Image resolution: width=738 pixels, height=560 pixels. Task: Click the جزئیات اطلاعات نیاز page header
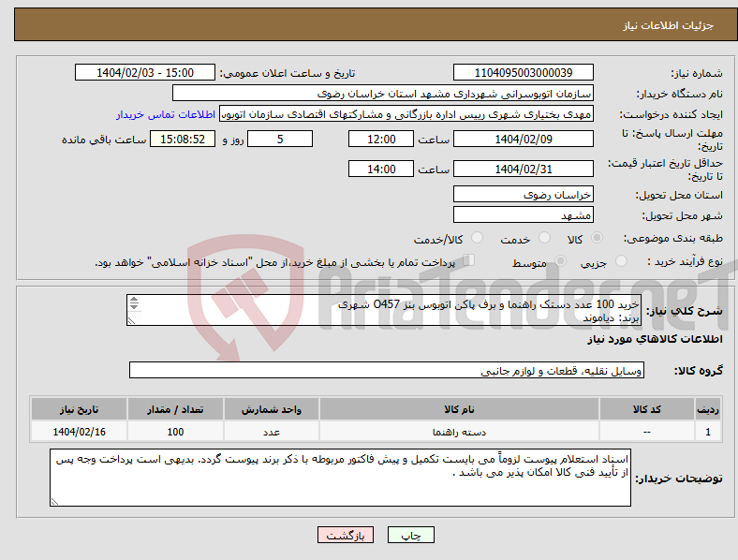pos(668,25)
